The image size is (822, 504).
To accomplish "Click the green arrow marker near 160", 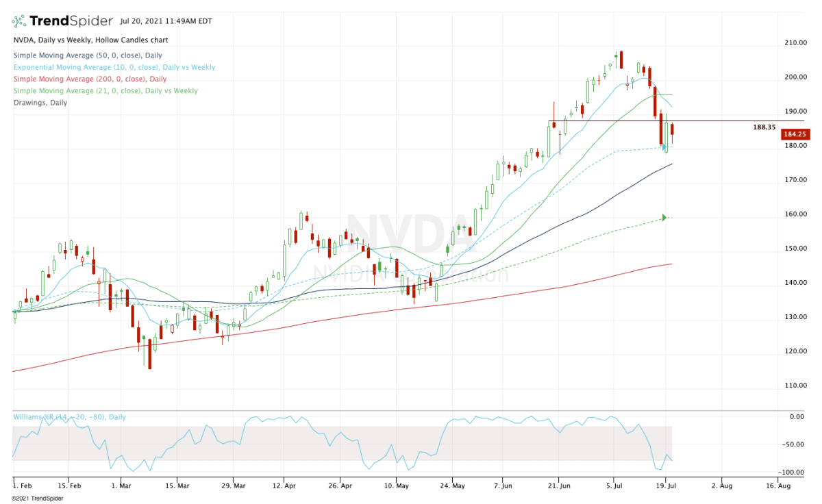I will (664, 218).
